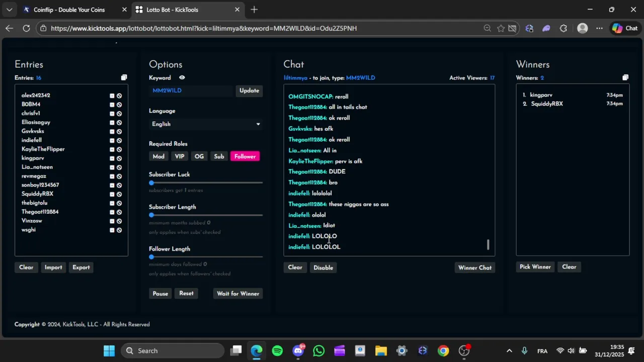The image size is (644, 362).
Task: Ban alex242342 from entries
Action: coord(119,96)
